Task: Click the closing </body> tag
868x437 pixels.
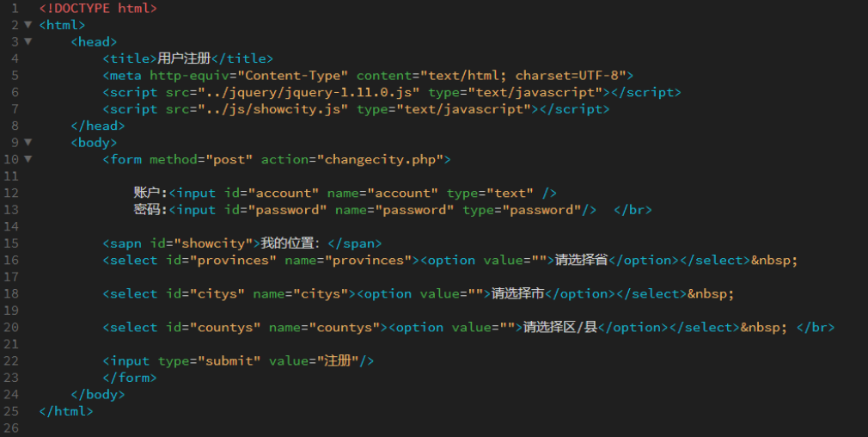Action: tap(98, 394)
